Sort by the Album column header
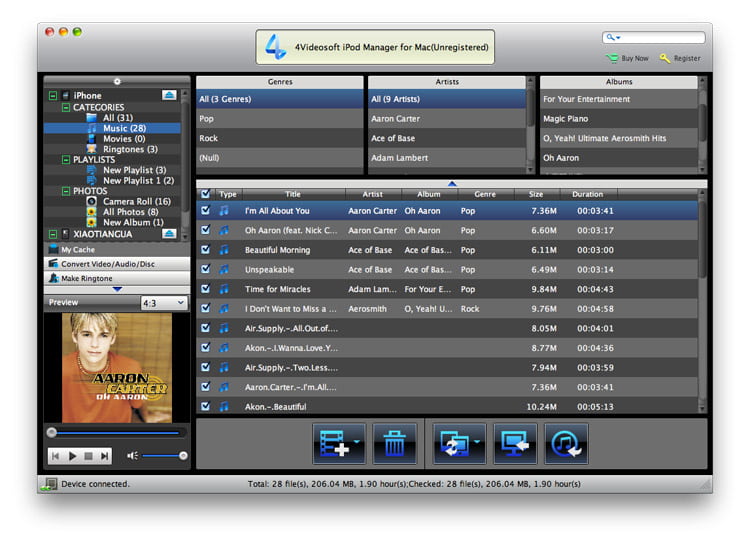Screen dimensions: 750x545 pos(429,194)
